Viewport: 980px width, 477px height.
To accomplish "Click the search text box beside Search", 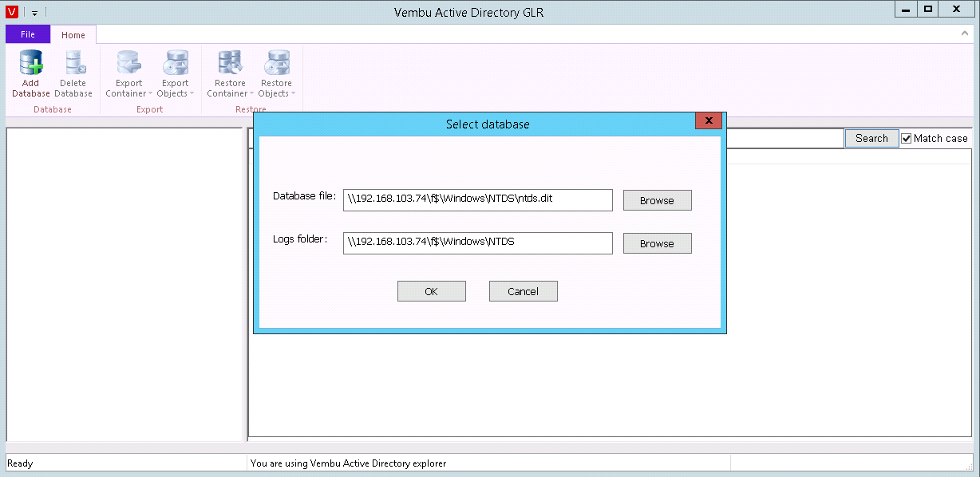I will (x=784, y=138).
